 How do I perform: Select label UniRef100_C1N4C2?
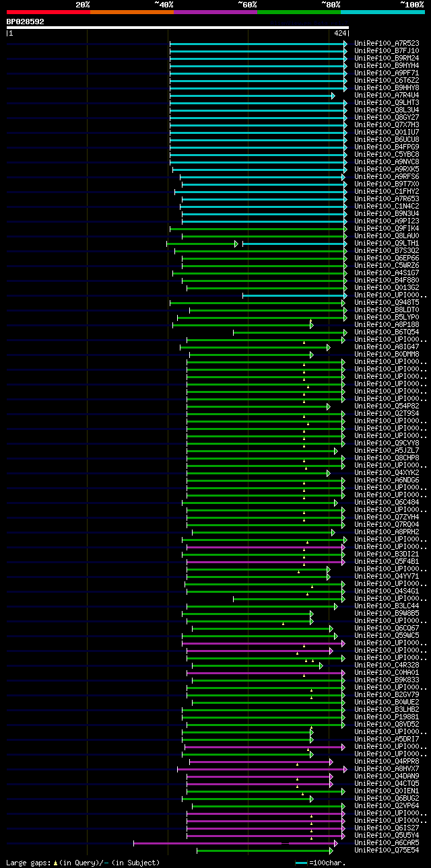pyautogui.click(x=387, y=206)
